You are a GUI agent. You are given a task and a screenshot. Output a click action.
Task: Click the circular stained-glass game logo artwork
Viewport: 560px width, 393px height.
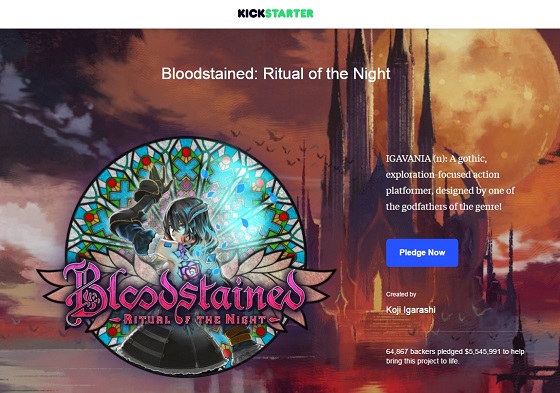187,257
